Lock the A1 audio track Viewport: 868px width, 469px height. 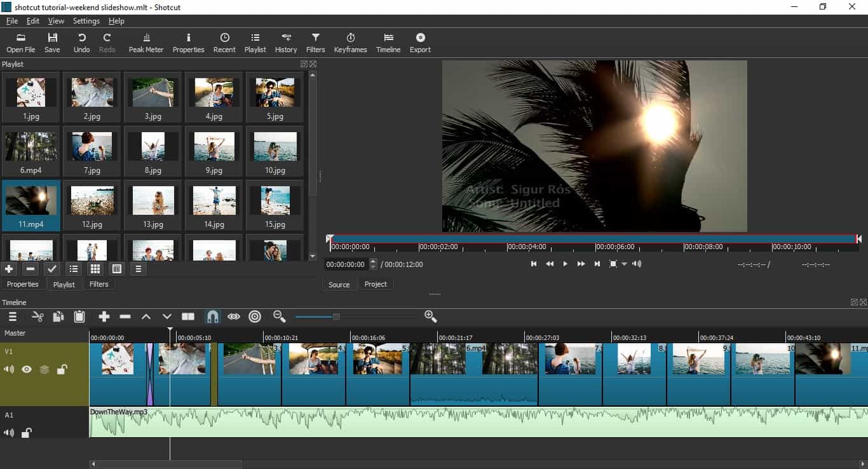(27, 433)
